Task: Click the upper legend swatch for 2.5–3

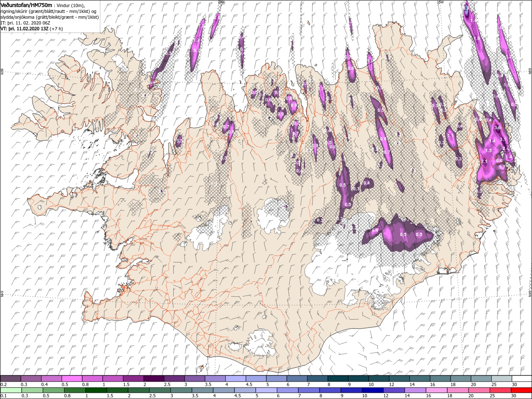Action: 174,378
